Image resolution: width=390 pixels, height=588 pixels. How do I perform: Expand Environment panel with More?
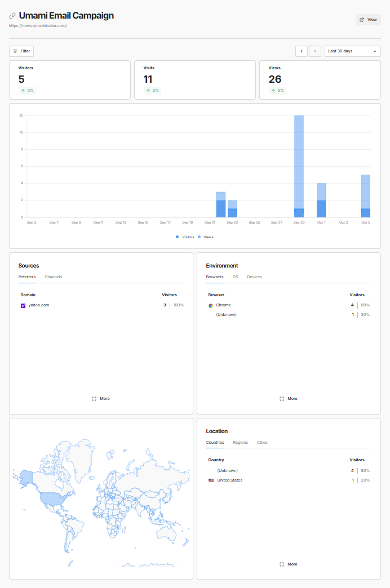289,399
